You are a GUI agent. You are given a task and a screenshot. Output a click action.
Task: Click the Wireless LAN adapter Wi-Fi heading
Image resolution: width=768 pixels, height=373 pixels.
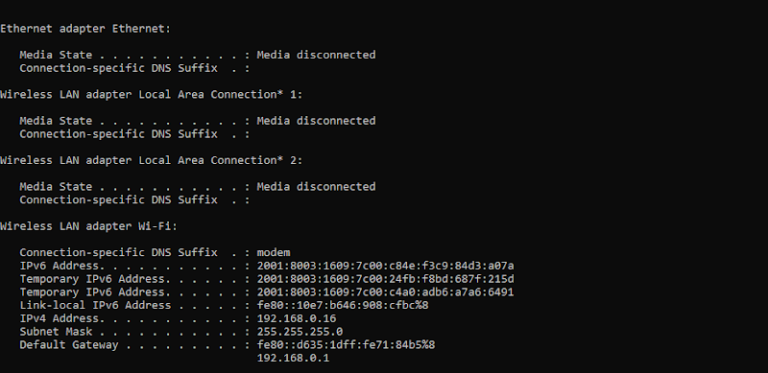click(89, 226)
